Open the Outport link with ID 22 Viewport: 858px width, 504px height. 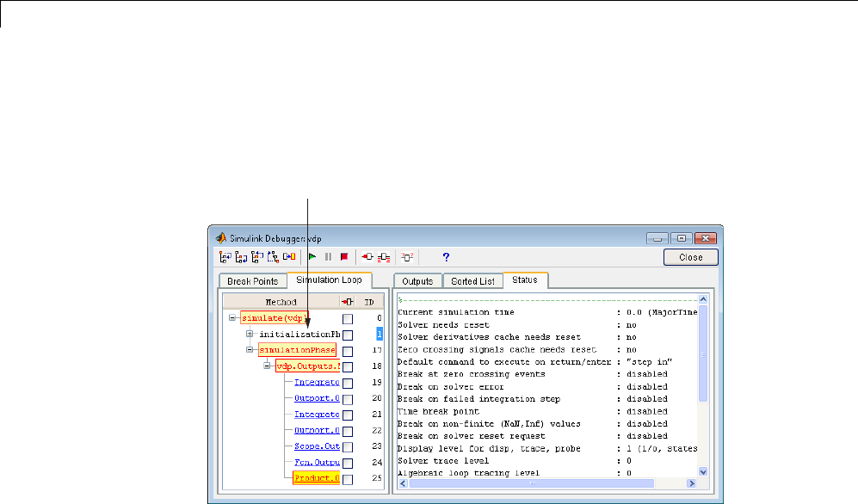click(x=317, y=430)
